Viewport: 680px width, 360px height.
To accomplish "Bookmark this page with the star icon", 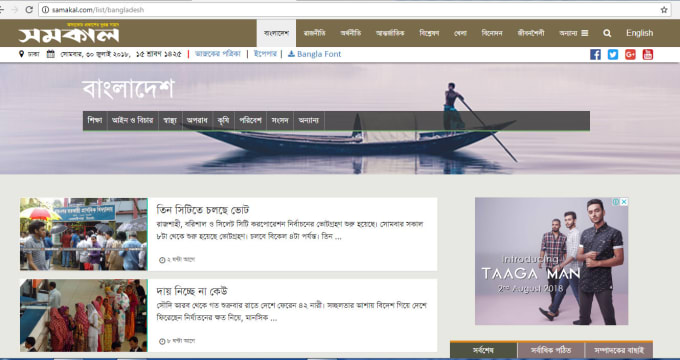I will click(664, 10).
